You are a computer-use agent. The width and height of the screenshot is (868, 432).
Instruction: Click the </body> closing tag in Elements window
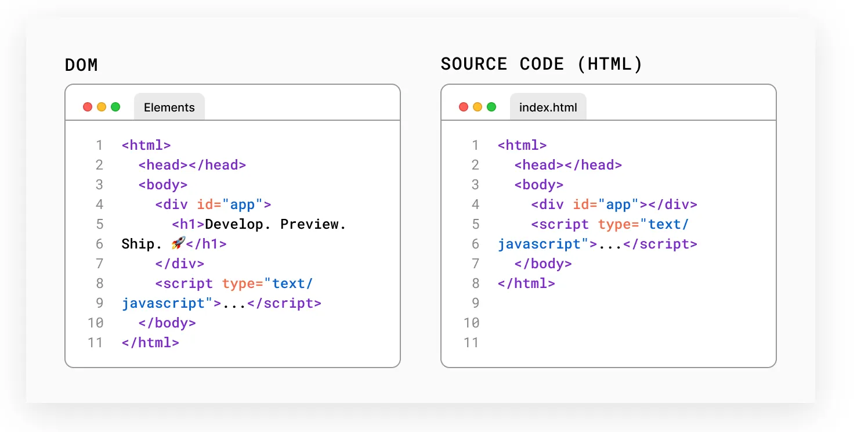tap(167, 323)
